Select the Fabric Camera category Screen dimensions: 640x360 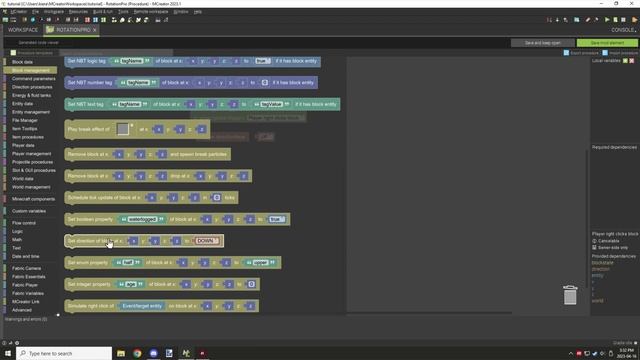[26, 268]
